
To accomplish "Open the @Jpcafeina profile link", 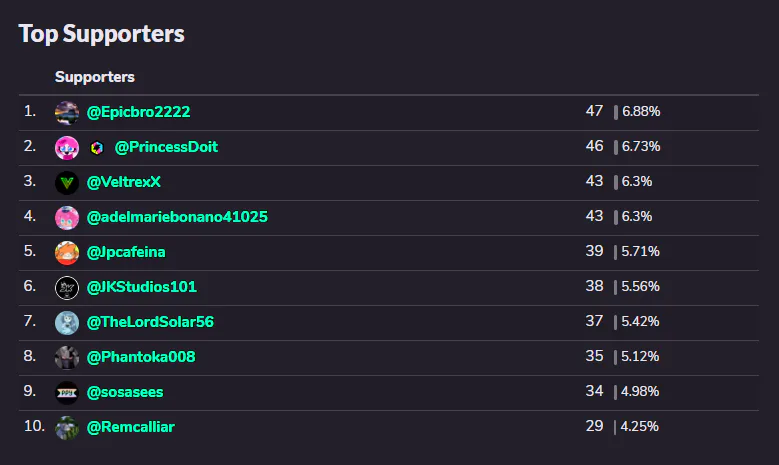I will [x=126, y=252].
